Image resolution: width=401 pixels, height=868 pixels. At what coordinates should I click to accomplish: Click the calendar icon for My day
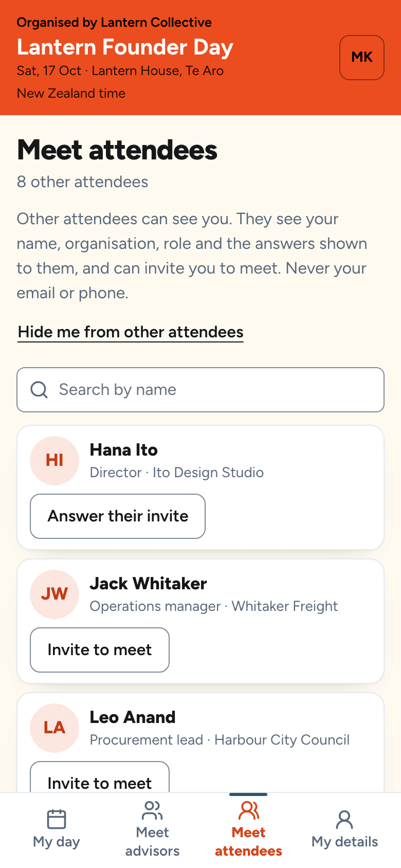[x=57, y=819]
